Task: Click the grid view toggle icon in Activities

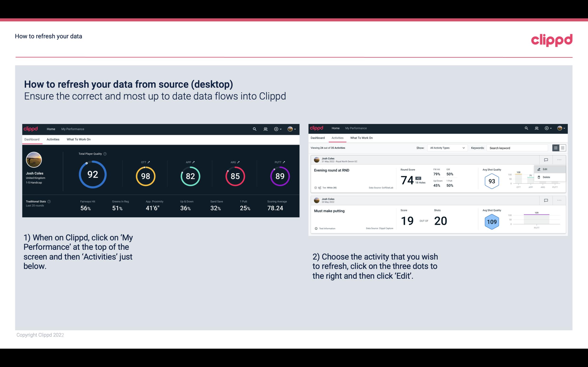Action: click(x=563, y=148)
